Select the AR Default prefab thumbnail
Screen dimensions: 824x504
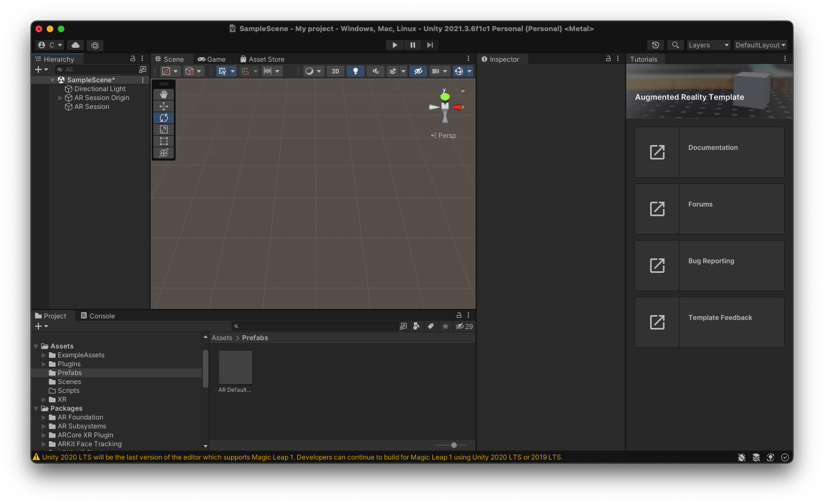coord(236,367)
